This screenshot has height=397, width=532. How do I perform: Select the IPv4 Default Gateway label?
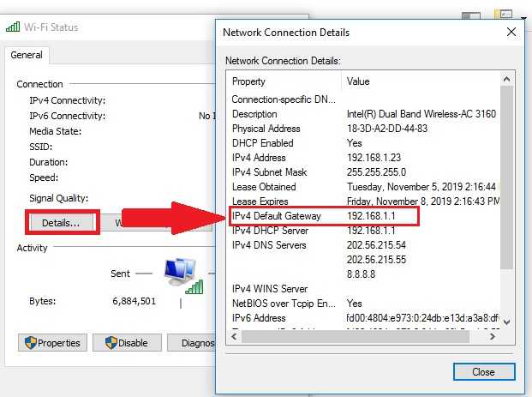click(277, 216)
